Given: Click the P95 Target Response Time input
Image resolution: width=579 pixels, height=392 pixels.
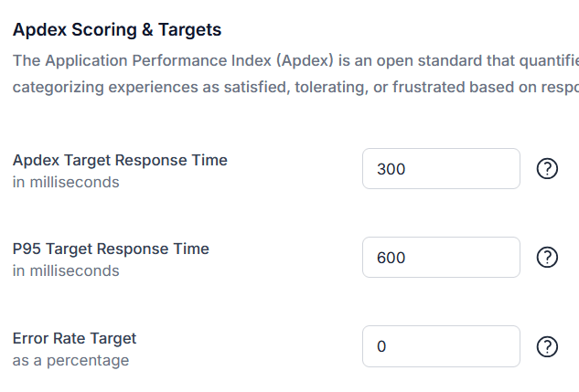Looking at the screenshot, I should tap(441, 258).
